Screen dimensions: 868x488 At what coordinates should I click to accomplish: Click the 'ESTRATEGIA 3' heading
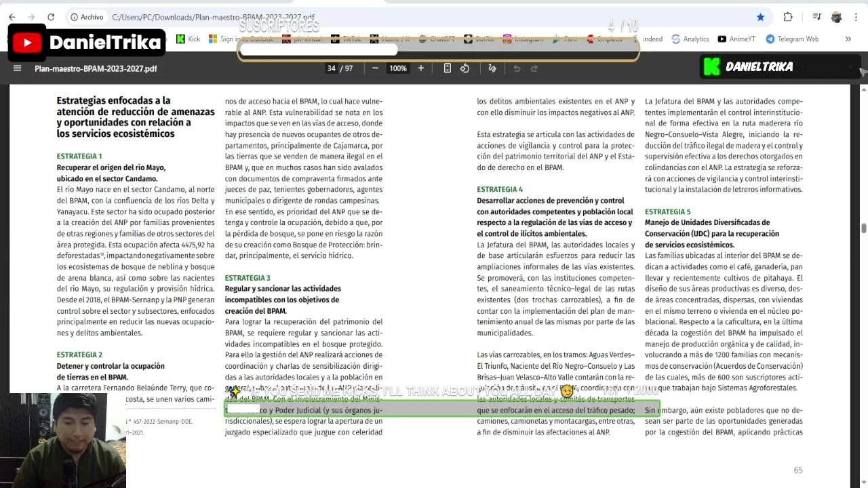(248, 278)
